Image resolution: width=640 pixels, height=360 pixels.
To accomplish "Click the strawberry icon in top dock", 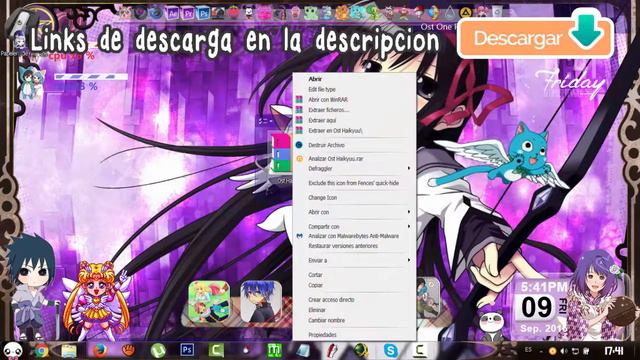I will click(x=233, y=13).
